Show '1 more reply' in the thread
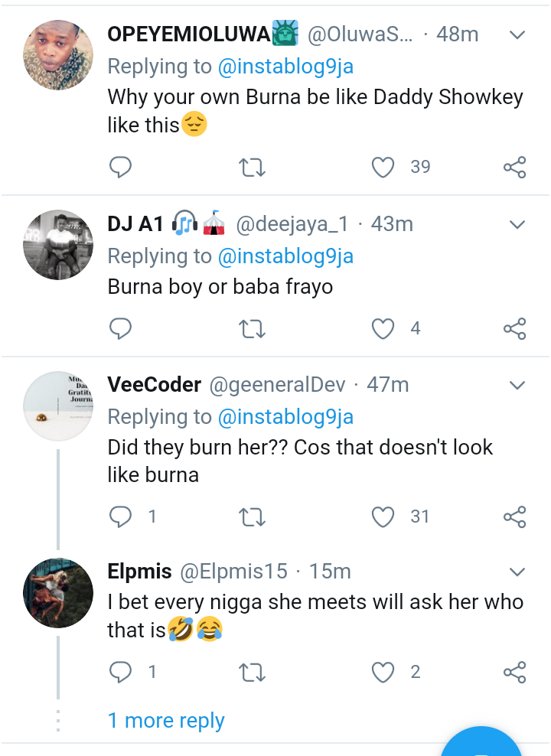This screenshot has height=756, width=551. pyautogui.click(x=166, y=721)
